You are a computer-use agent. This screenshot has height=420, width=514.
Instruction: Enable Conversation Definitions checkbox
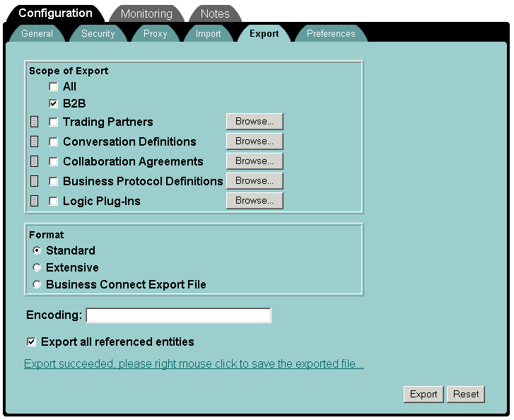pyautogui.click(x=53, y=141)
